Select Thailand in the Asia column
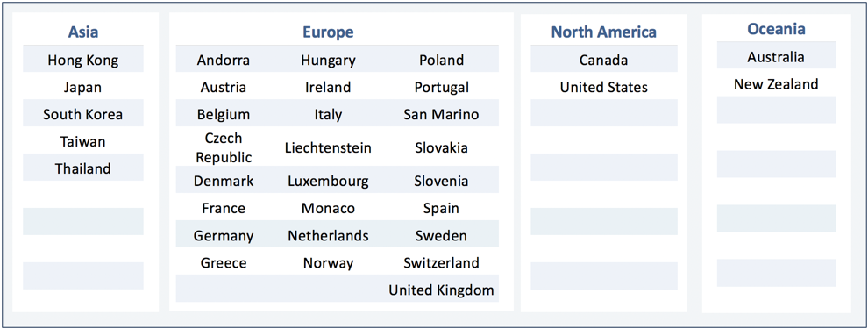This screenshot has height=329, width=868. click(83, 168)
